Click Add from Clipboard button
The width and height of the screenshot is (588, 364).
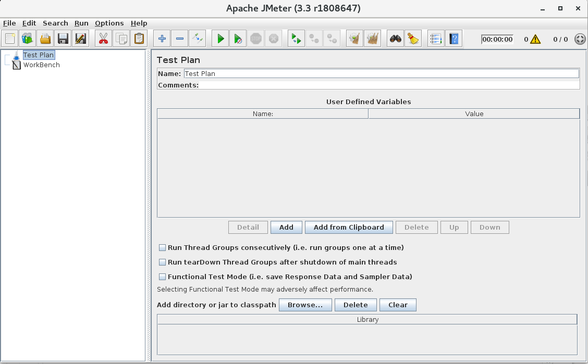click(349, 228)
